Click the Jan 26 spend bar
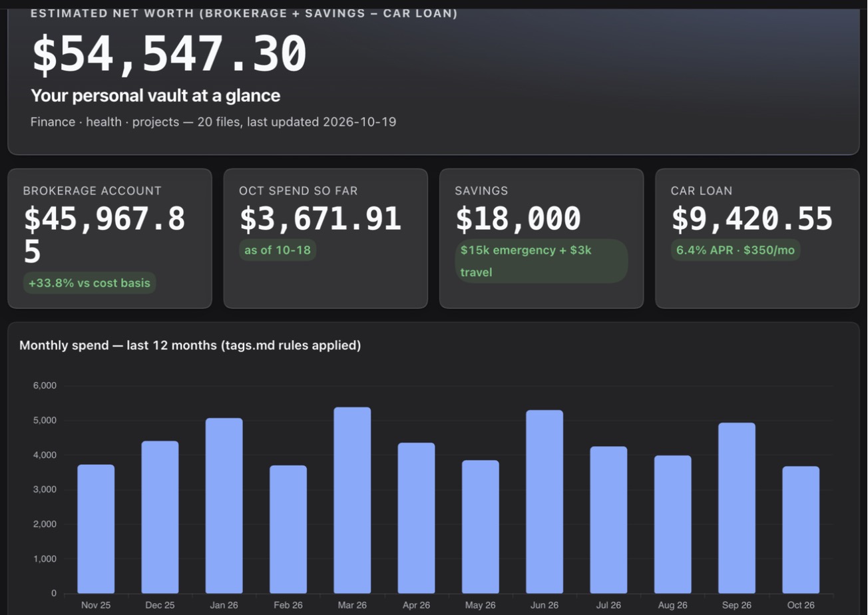868x615 pixels. tap(224, 506)
